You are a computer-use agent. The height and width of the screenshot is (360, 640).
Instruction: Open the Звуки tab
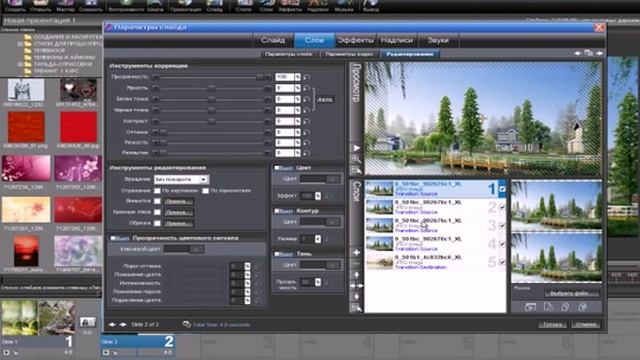(x=438, y=40)
